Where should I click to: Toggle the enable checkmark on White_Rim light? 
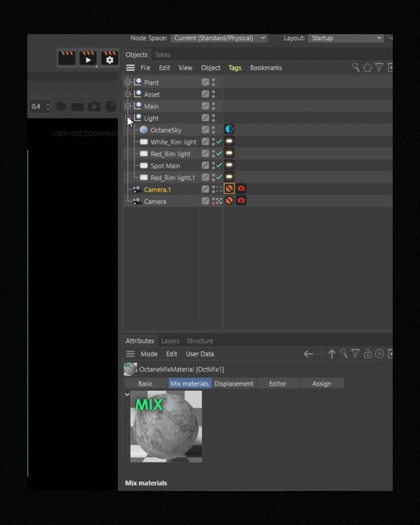pos(219,141)
